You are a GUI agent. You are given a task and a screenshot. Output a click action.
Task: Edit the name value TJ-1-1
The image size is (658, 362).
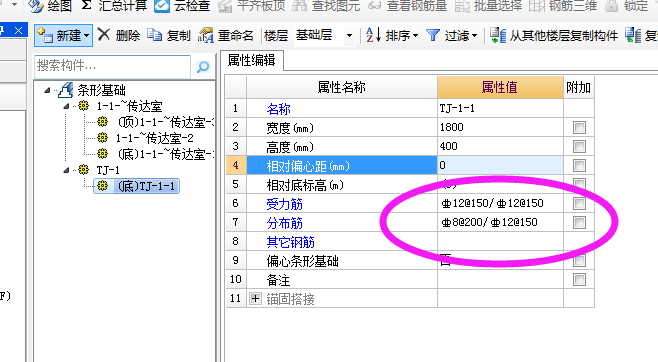tap(500, 108)
